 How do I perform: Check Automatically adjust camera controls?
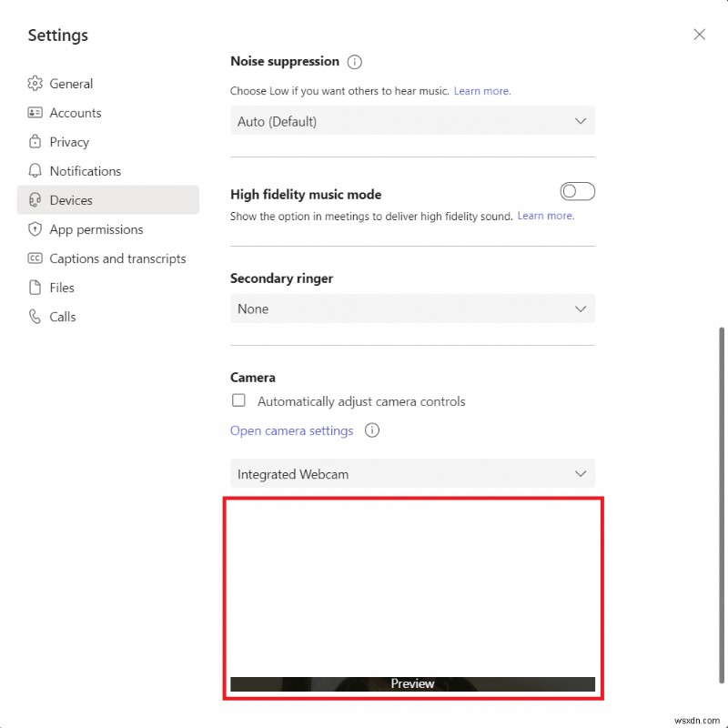click(x=238, y=400)
